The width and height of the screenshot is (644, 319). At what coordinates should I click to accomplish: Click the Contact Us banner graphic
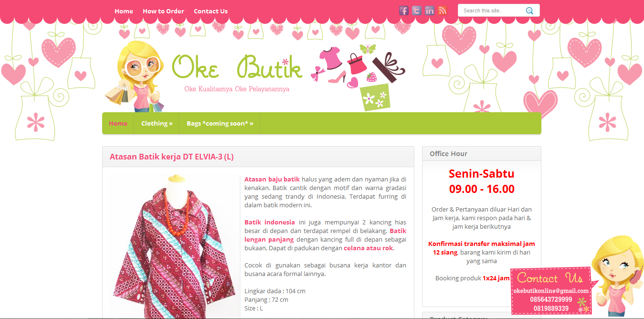pos(550,290)
